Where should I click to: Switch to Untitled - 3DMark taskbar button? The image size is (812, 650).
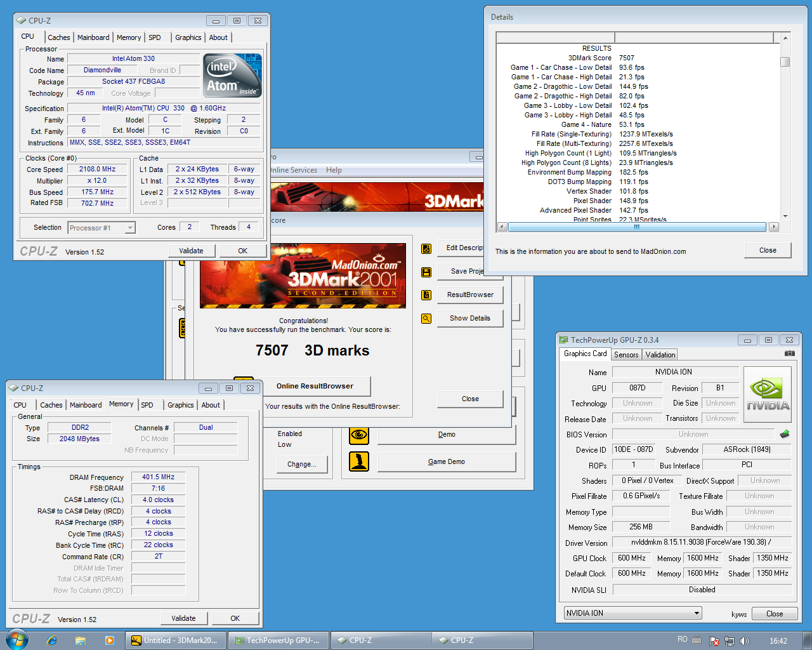click(x=176, y=640)
